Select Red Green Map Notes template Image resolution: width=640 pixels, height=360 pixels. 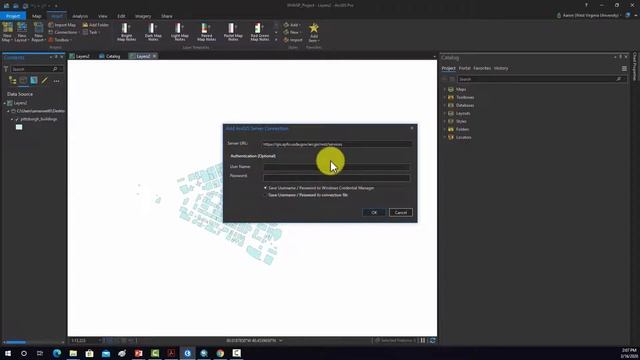pyautogui.click(x=260, y=32)
